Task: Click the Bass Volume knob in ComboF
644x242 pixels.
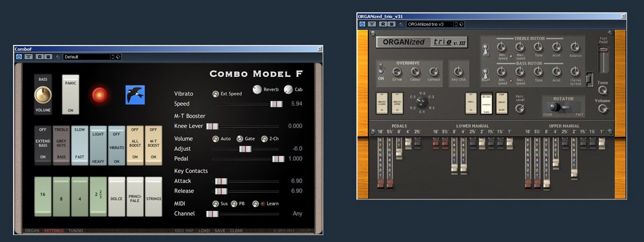Action: pos(43,94)
